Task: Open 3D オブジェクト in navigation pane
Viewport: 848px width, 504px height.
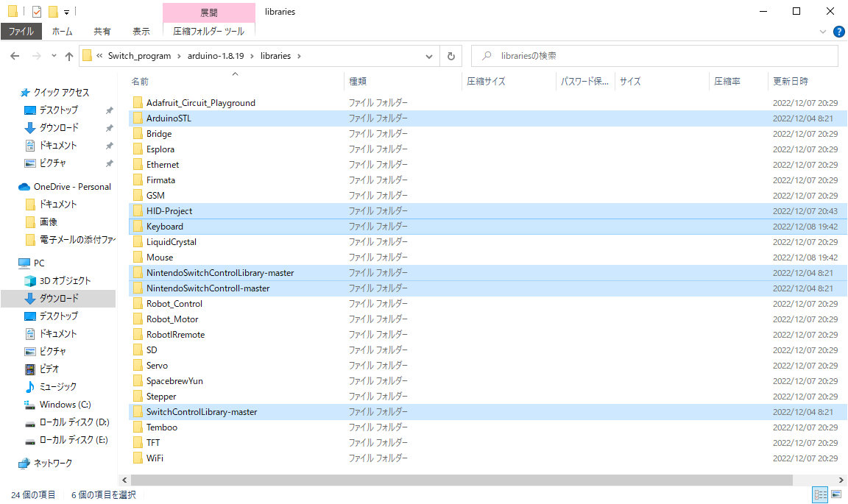Action: (x=65, y=280)
